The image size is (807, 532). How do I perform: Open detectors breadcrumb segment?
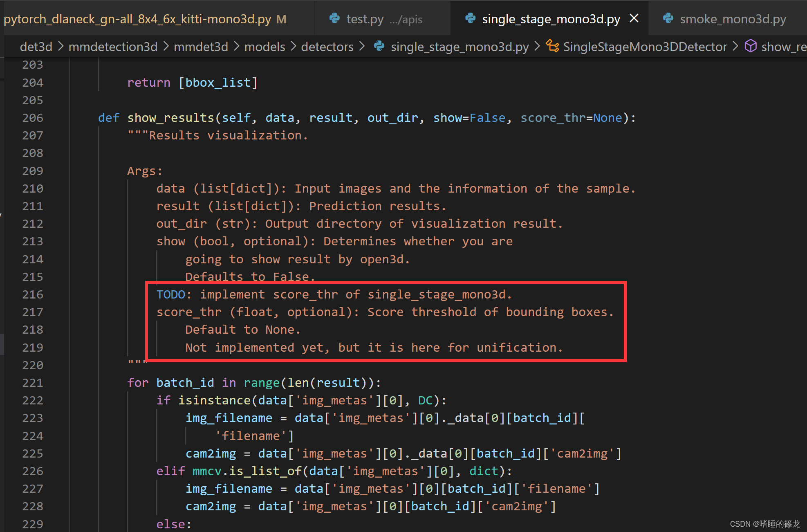(x=327, y=47)
